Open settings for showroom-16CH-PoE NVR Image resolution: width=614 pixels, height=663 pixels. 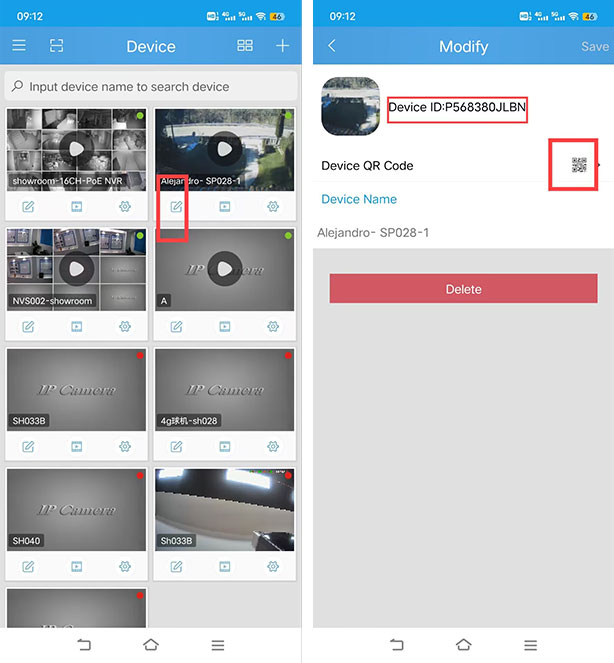point(125,206)
